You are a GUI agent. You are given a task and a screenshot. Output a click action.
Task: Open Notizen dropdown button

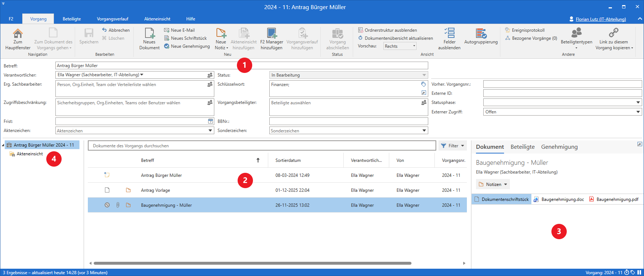pos(493,184)
